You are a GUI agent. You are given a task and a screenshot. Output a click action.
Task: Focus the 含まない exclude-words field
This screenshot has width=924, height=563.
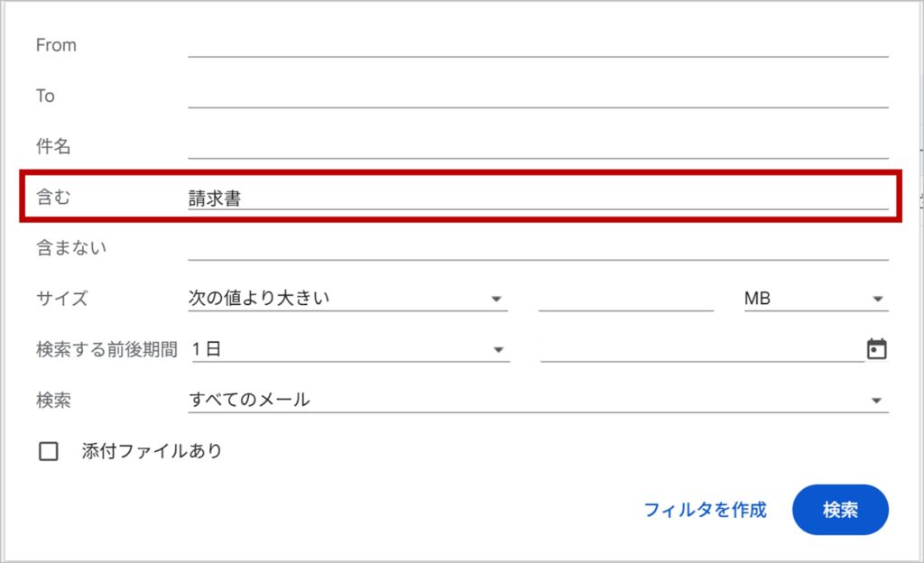click(538, 247)
